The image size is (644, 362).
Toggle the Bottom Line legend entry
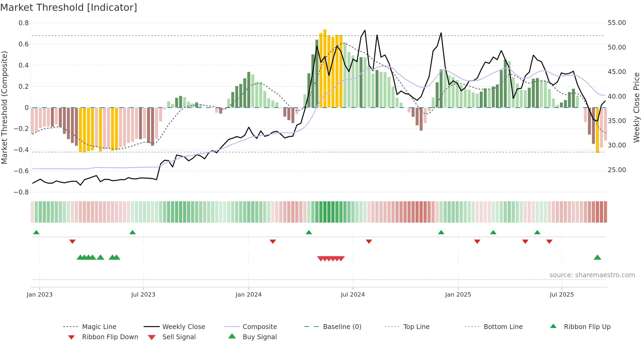[494, 327]
